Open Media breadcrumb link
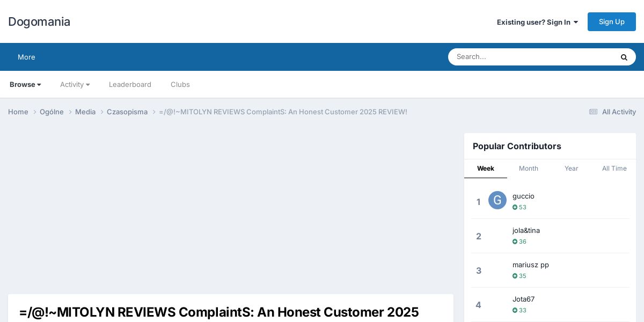This screenshot has height=322, width=644. (85, 112)
